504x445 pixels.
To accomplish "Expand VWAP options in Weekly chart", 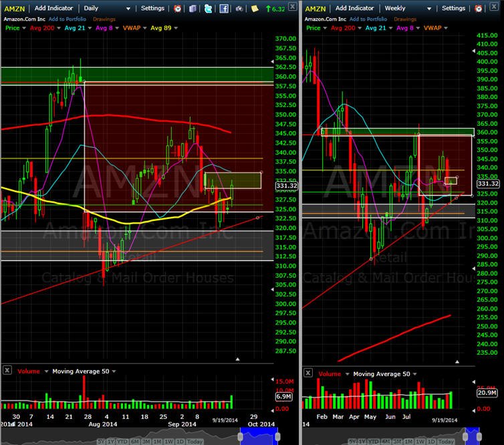I will pos(445,28).
